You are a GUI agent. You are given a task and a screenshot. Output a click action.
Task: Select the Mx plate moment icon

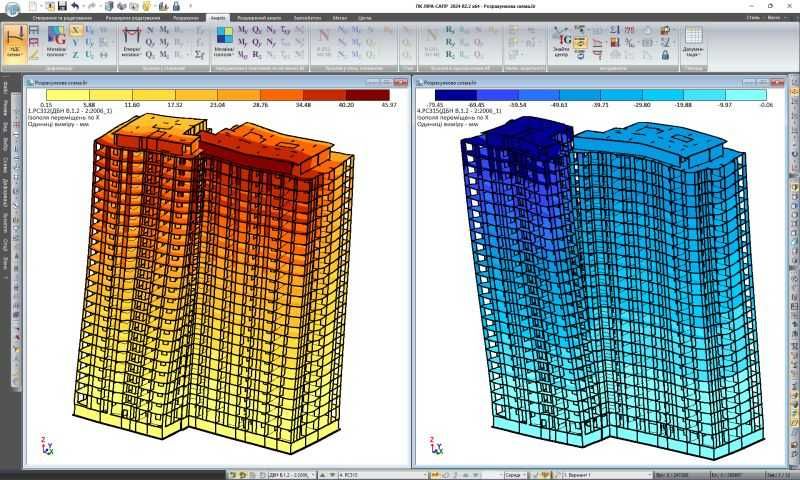(243, 30)
